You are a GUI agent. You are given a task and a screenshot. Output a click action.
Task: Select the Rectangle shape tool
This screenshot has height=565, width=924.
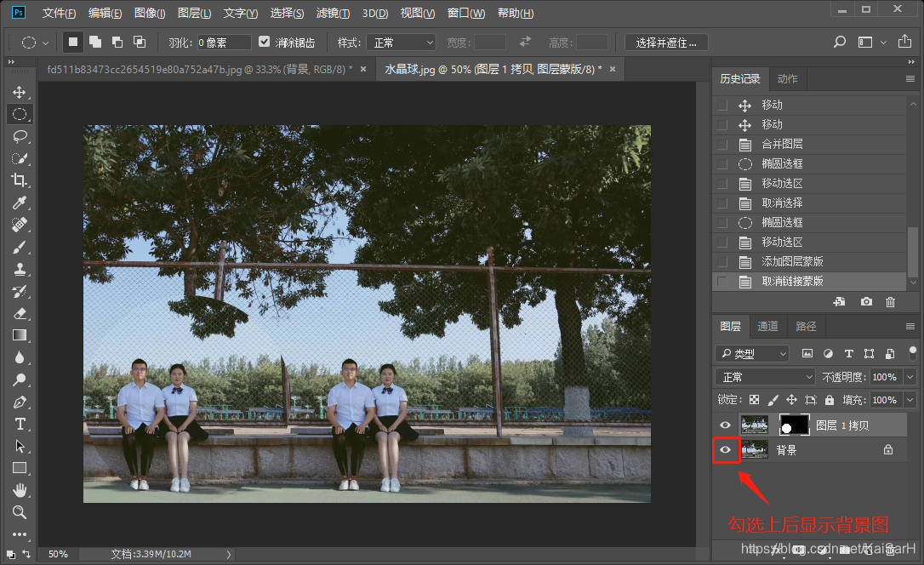[20, 468]
